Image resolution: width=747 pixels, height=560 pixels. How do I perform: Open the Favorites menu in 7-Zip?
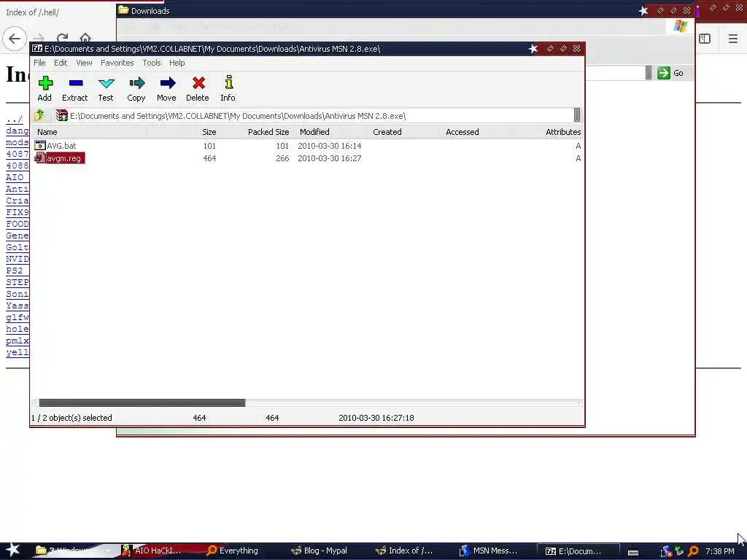pyautogui.click(x=117, y=63)
